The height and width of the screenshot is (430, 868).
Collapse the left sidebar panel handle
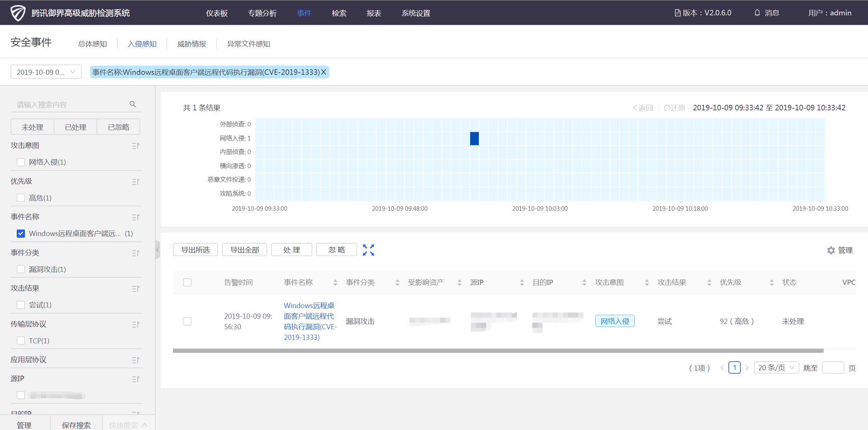click(158, 250)
